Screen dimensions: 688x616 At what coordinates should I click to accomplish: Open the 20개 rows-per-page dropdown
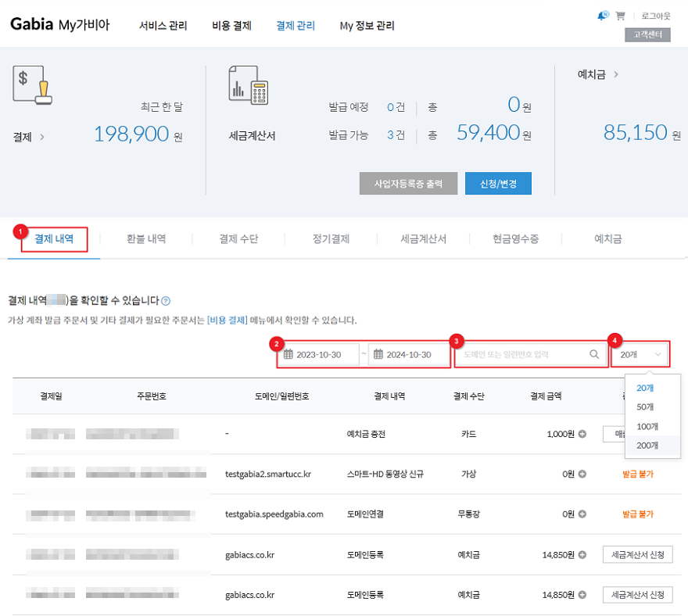(640, 354)
